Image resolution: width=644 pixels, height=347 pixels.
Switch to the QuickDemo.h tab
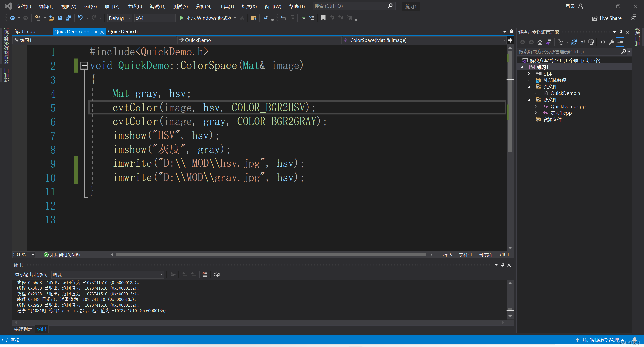click(x=123, y=31)
